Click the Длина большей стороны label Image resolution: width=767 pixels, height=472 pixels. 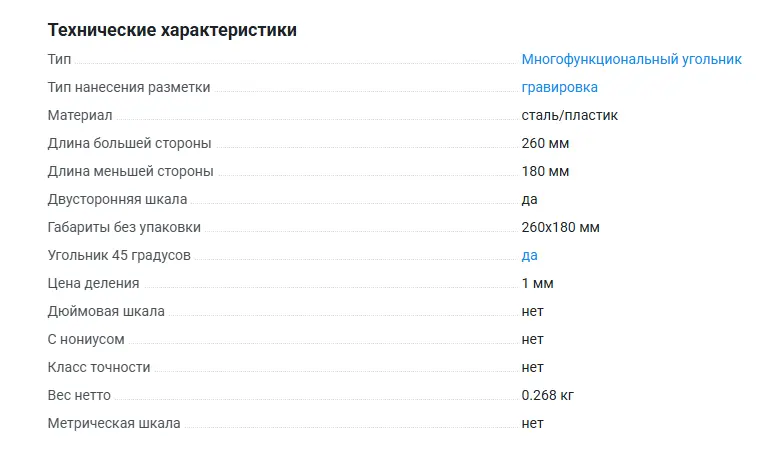tap(129, 144)
